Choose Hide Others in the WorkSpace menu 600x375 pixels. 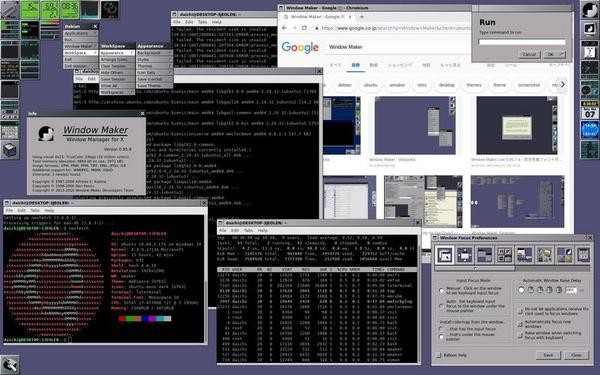tap(117, 72)
